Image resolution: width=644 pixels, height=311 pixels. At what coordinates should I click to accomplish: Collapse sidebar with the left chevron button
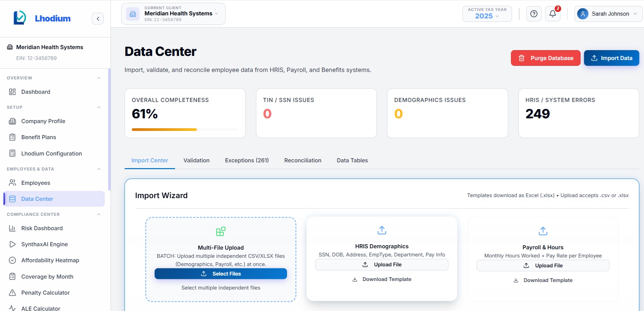[x=98, y=19]
